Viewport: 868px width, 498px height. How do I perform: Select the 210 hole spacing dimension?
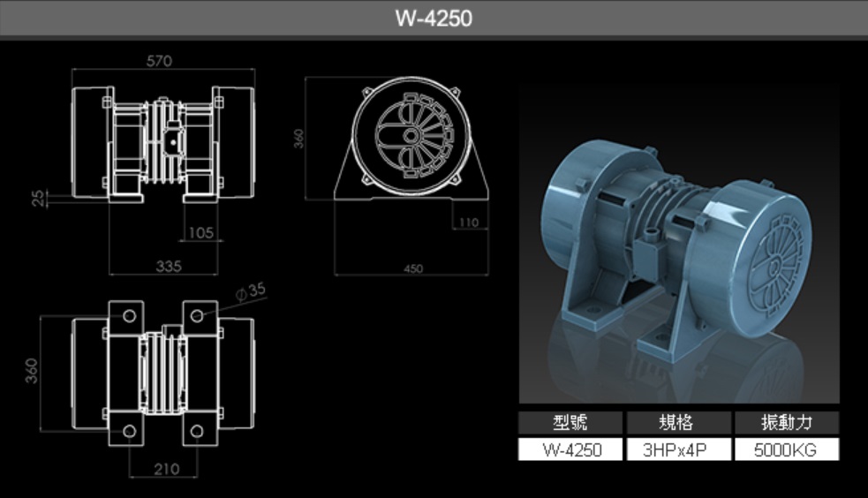click(x=167, y=469)
